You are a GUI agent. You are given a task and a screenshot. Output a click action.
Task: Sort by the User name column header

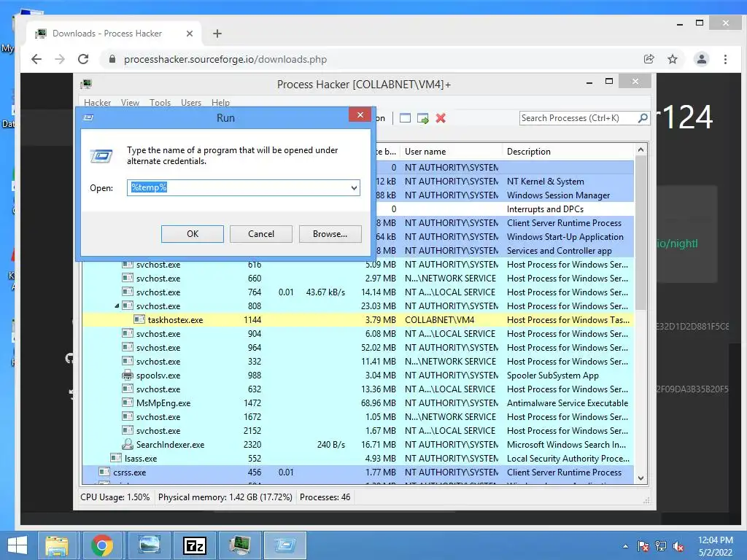click(x=450, y=152)
